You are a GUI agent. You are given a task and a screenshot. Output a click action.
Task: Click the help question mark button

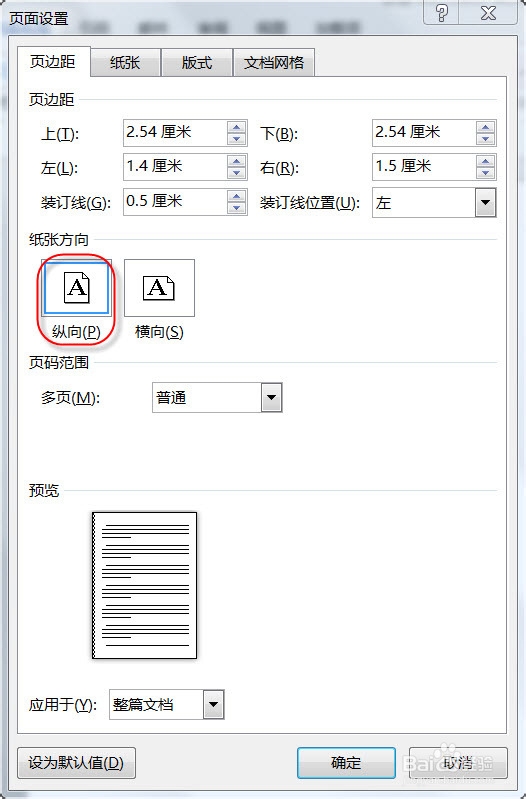[x=441, y=12]
